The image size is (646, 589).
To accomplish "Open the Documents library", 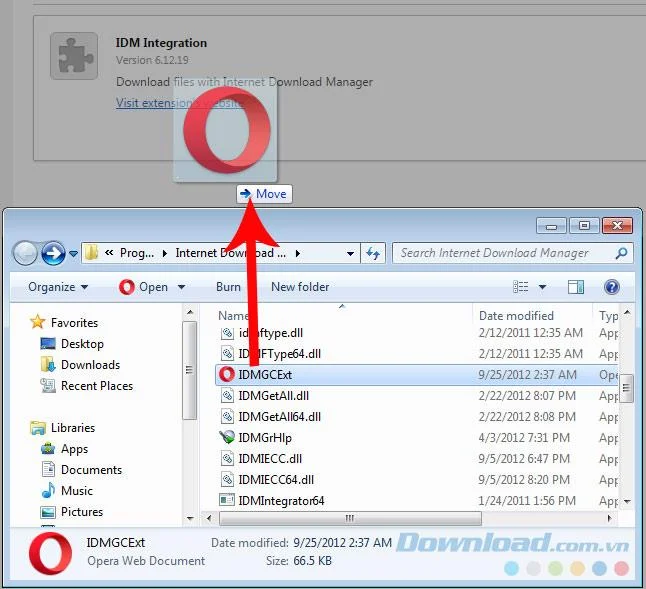I will click(x=91, y=470).
